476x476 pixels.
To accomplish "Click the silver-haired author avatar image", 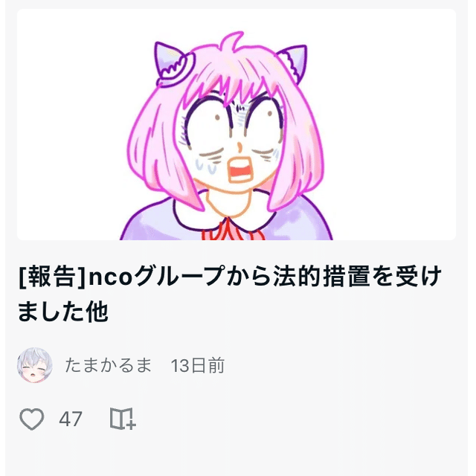I will click(35, 365).
